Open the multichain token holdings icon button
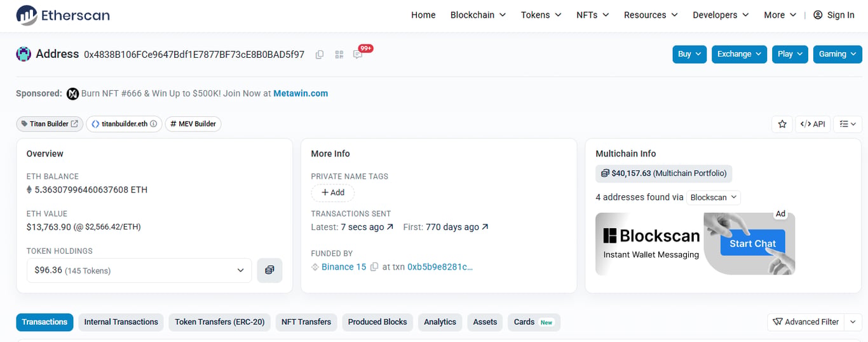The height and width of the screenshot is (342, 868). (x=269, y=270)
